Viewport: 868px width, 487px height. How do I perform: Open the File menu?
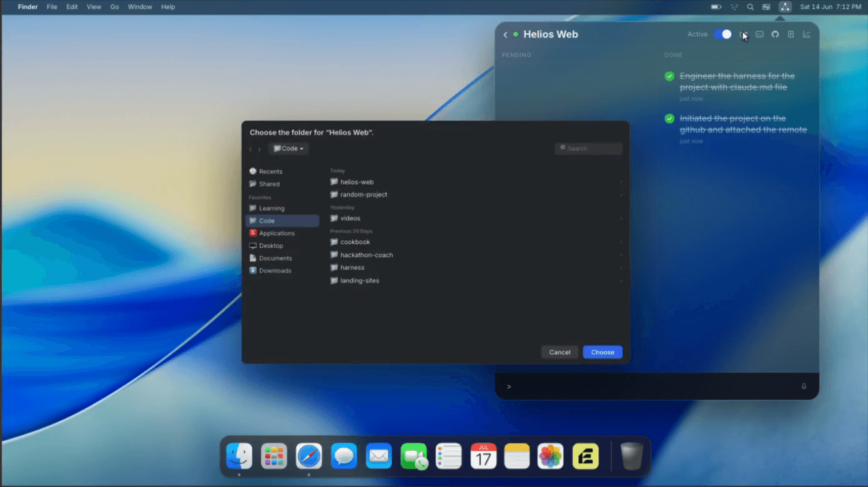pos(52,7)
